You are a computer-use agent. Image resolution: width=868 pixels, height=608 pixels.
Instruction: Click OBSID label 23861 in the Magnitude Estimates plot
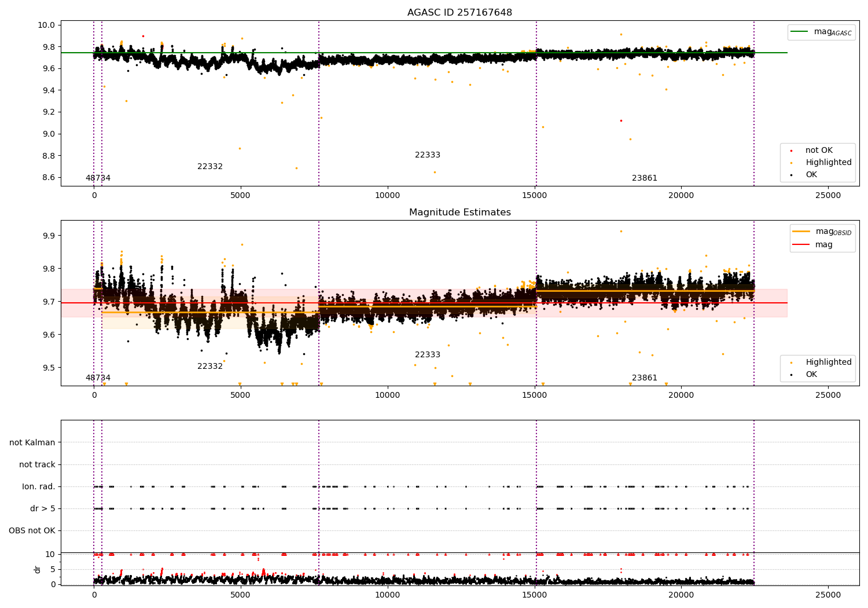[x=645, y=378]
